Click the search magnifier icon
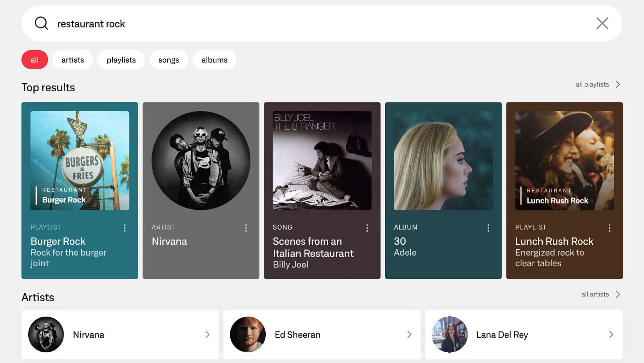644x363 pixels. coord(41,24)
